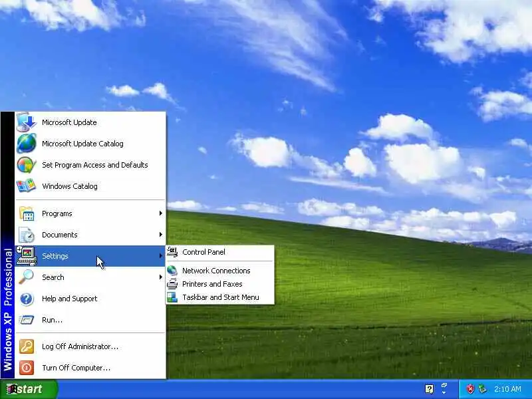Expand the Programs submenu
The height and width of the screenshot is (399, 532).
pyautogui.click(x=90, y=213)
